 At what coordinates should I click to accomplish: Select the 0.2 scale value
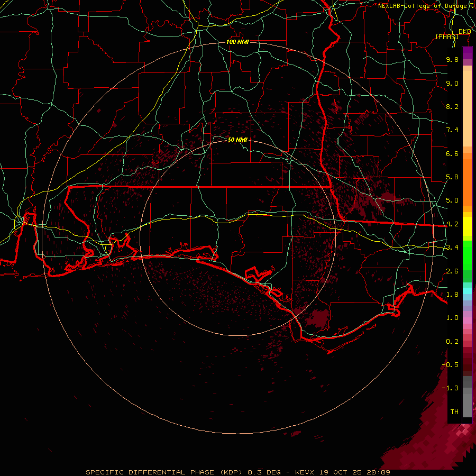click(452, 342)
